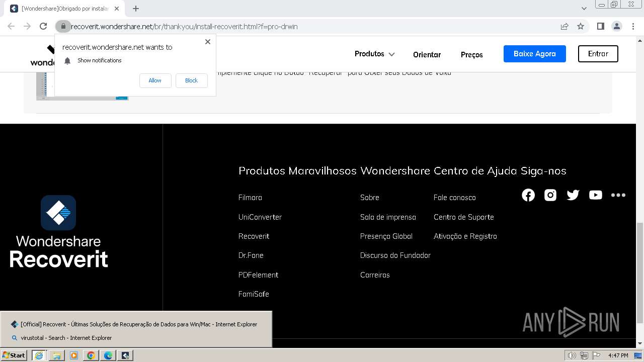The height and width of the screenshot is (362, 644).
Task: Open the FamiSafe footer link
Action: click(x=254, y=294)
